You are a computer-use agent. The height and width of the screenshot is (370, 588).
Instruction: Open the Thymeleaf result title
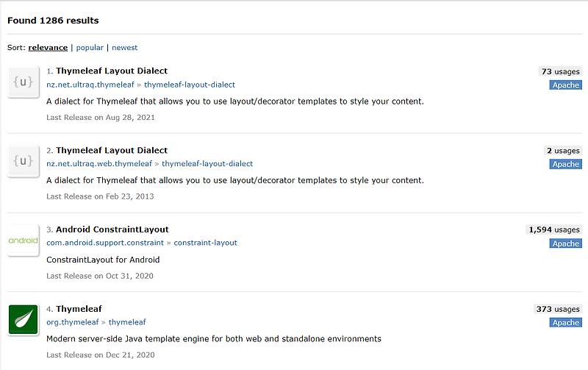pos(79,309)
